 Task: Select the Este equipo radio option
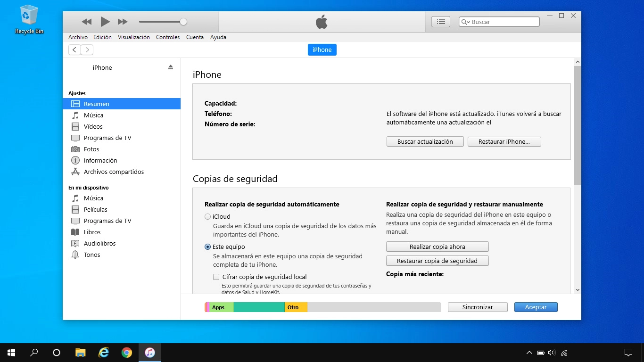point(208,247)
